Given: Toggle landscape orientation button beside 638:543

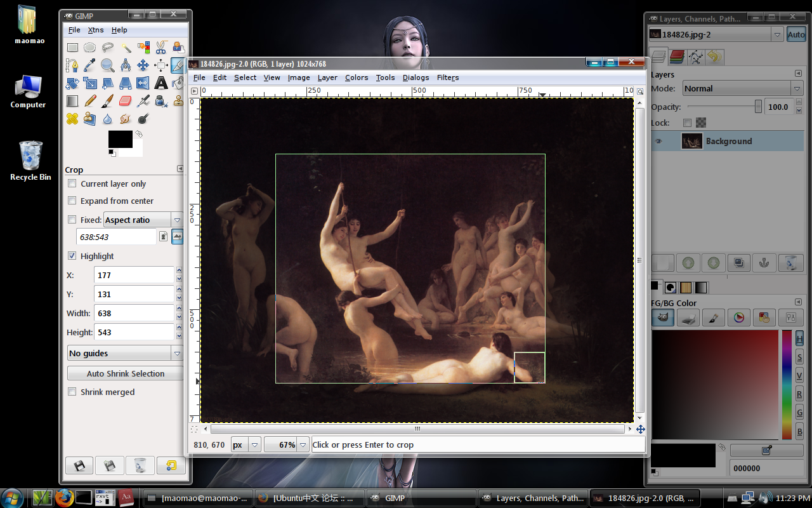Looking at the screenshot, I should (178, 236).
